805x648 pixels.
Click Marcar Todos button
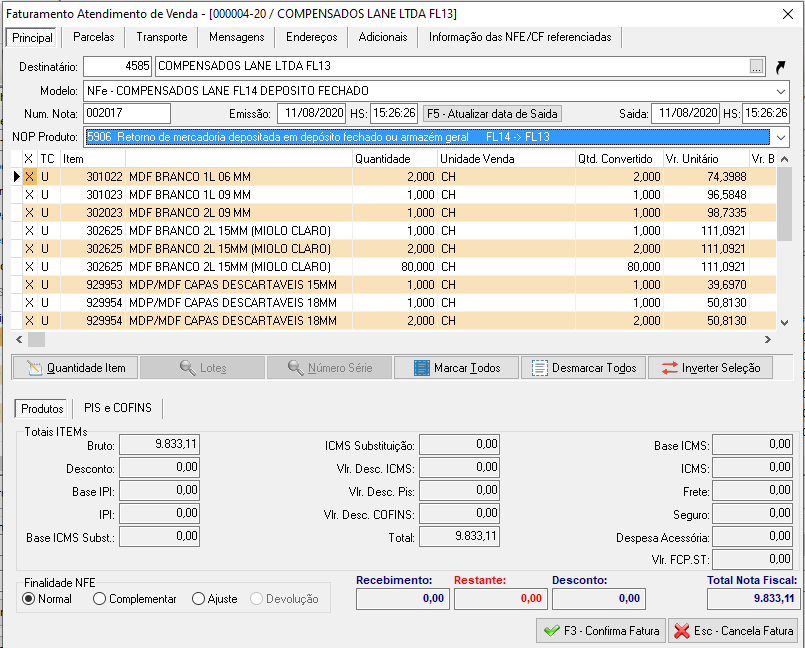tap(456, 368)
